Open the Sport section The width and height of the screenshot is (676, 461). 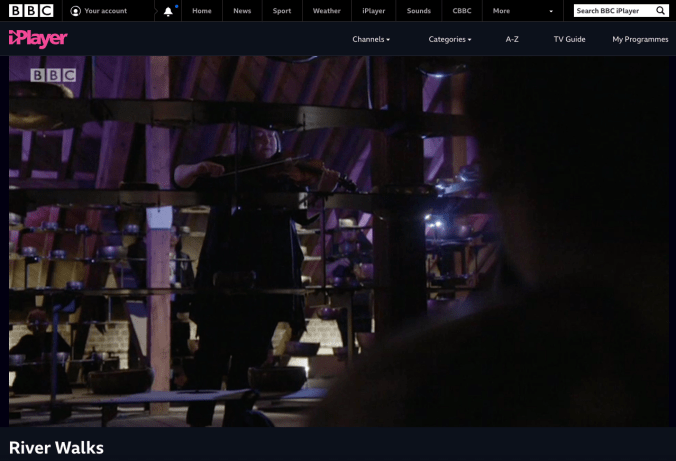[x=282, y=11]
